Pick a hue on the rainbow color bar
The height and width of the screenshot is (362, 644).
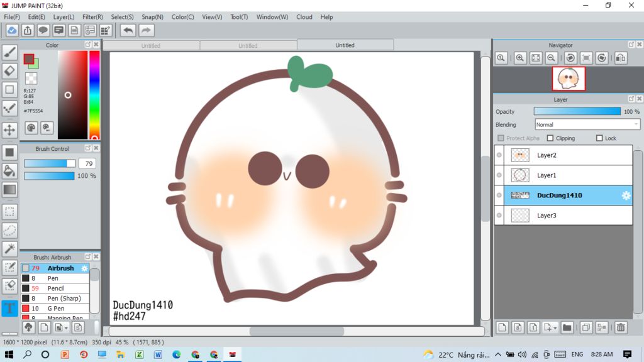pyautogui.click(x=94, y=96)
